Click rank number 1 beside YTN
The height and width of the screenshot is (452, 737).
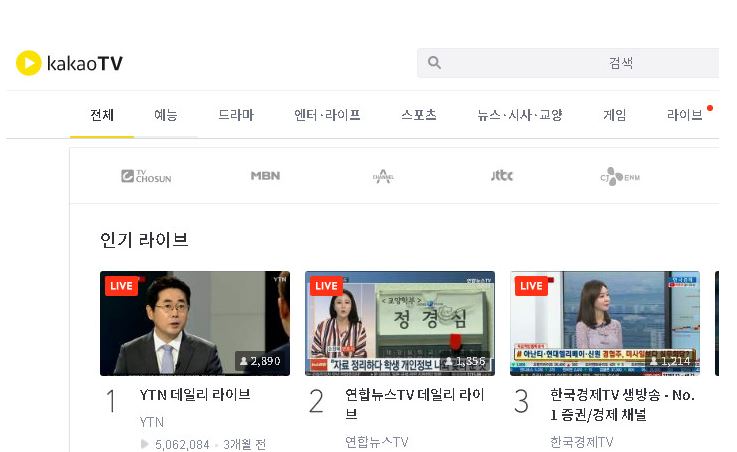(x=111, y=401)
